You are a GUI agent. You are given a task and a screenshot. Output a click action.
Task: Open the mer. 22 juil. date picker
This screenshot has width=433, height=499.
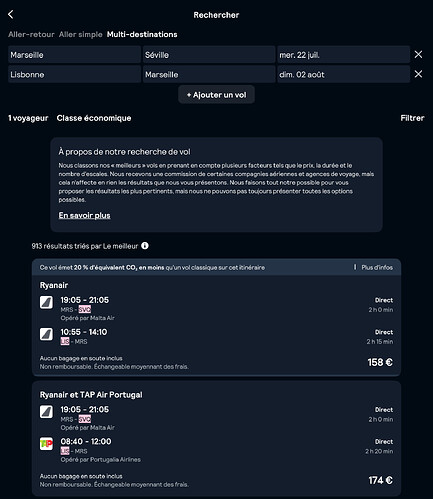tap(344, 55)
